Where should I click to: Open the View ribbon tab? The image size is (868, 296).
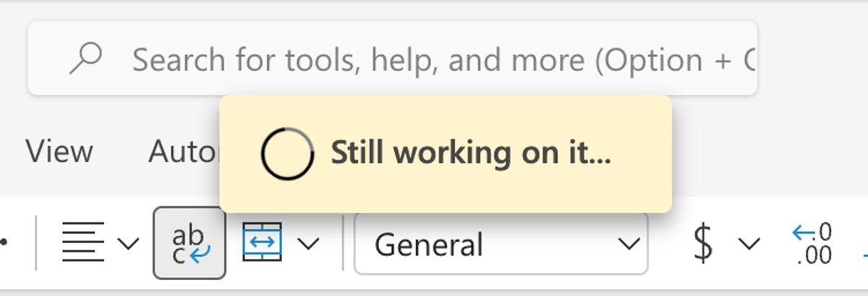pyautogui.click(x=59, y=152)
